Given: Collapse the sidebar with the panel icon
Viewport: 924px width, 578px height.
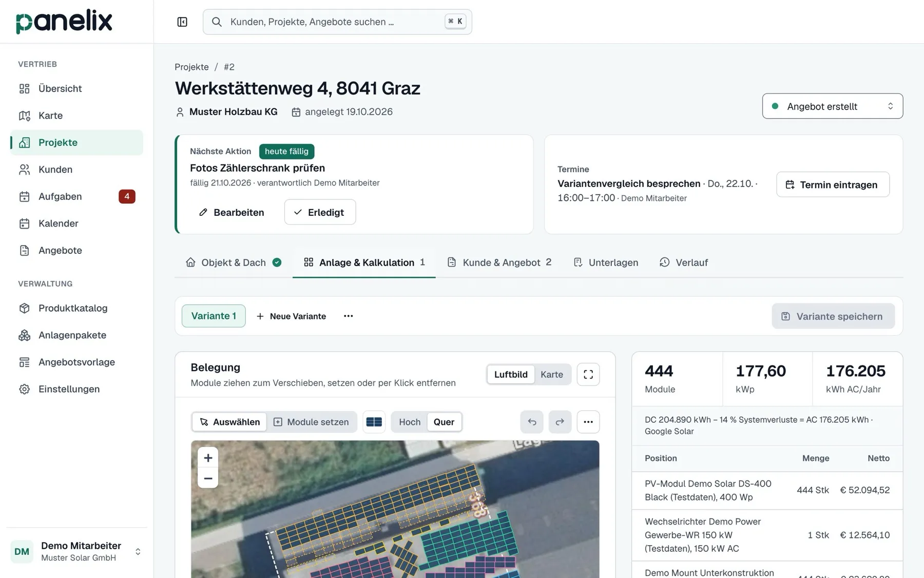Looking at the screenshot, I should (182, 22).
